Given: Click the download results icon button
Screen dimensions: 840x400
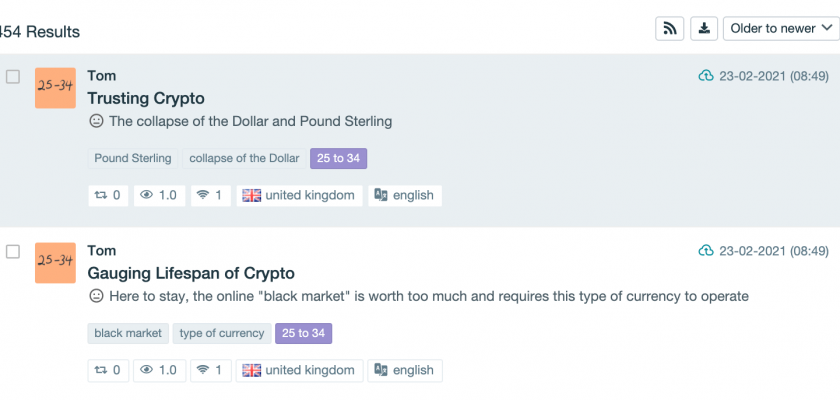Looking at the screenshot, I should [704, 28].
